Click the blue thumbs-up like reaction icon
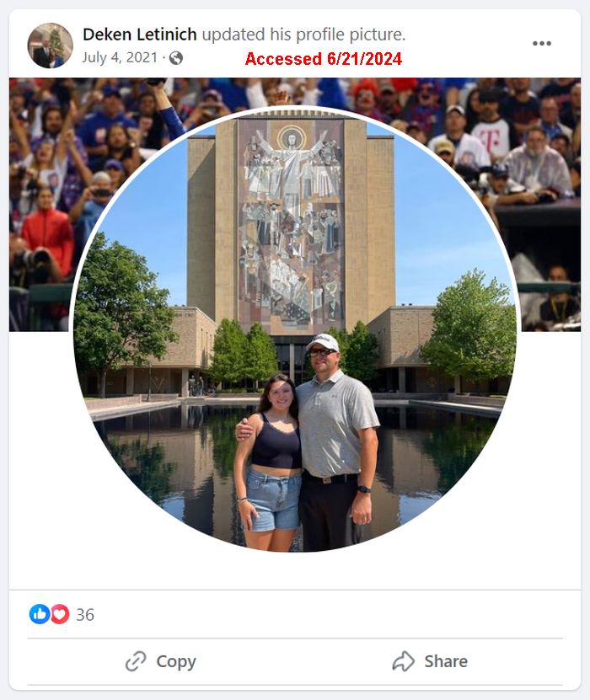The height and width of the screenshot is (700, 590). [40, 614]
